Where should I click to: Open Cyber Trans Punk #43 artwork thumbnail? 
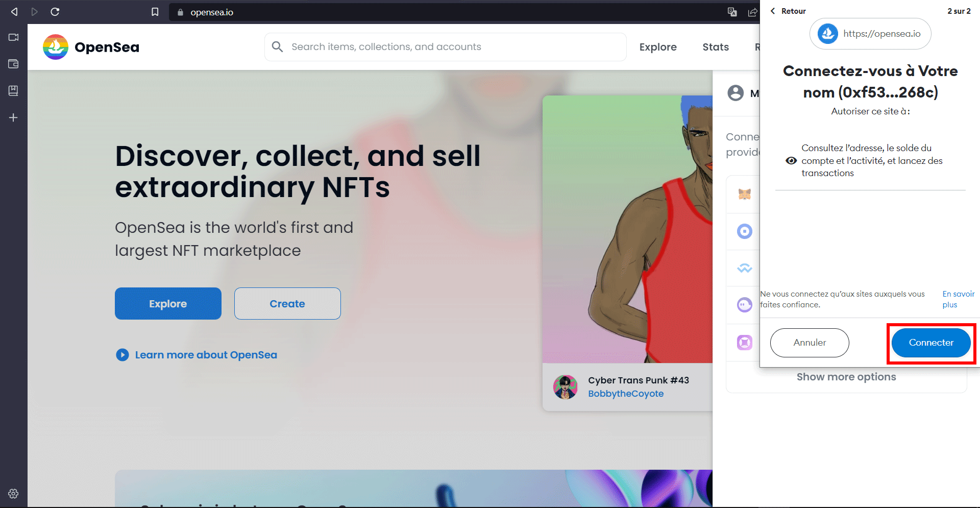pyautogui.click(x=627, y=229)
